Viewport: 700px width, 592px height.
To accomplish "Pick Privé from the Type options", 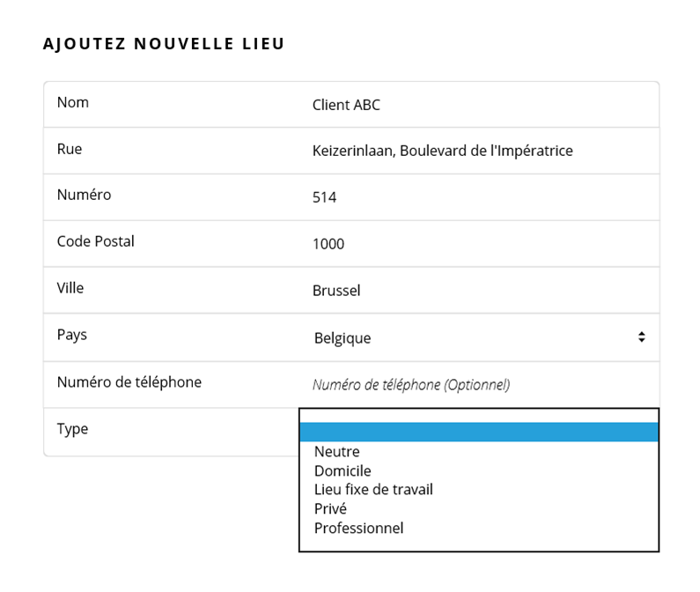I will [330, 509].
